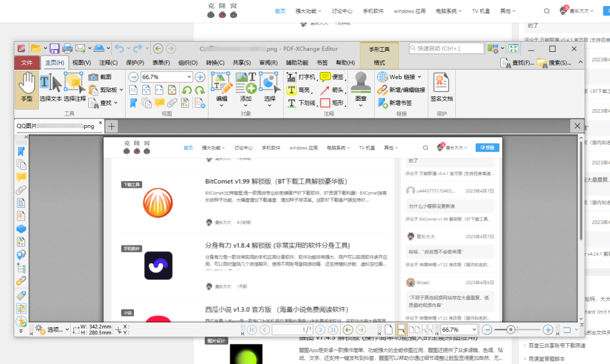Zoom out with ribbon minus button
This screenshot has width=610, height=364.
(x=133, y=77)
